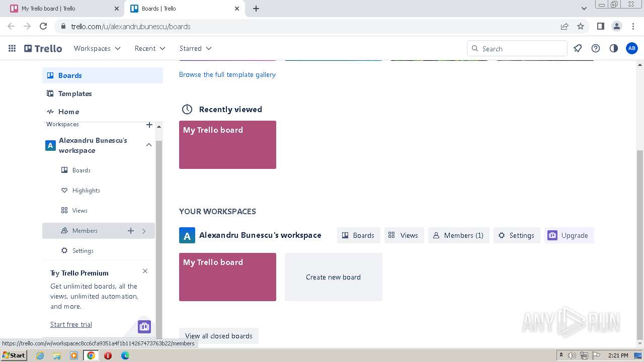Open the Trello apps grid switcher
The image size is (644, 362).
click(12, 48)
